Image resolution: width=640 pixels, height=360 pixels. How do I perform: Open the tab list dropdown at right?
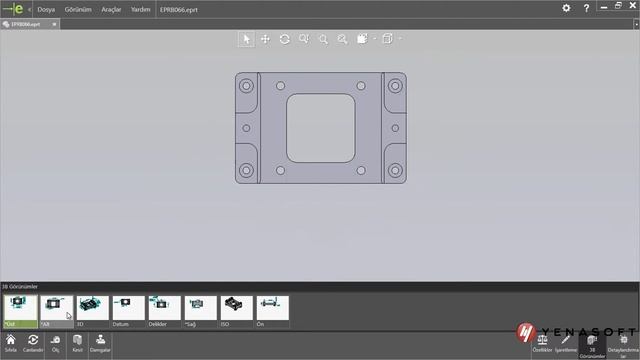pyautogui.click(x=636, y=24)
